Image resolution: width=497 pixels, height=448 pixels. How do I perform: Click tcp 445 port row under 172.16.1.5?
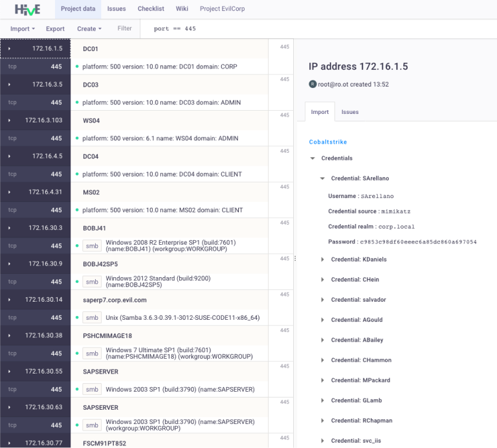tap(35, 66)
